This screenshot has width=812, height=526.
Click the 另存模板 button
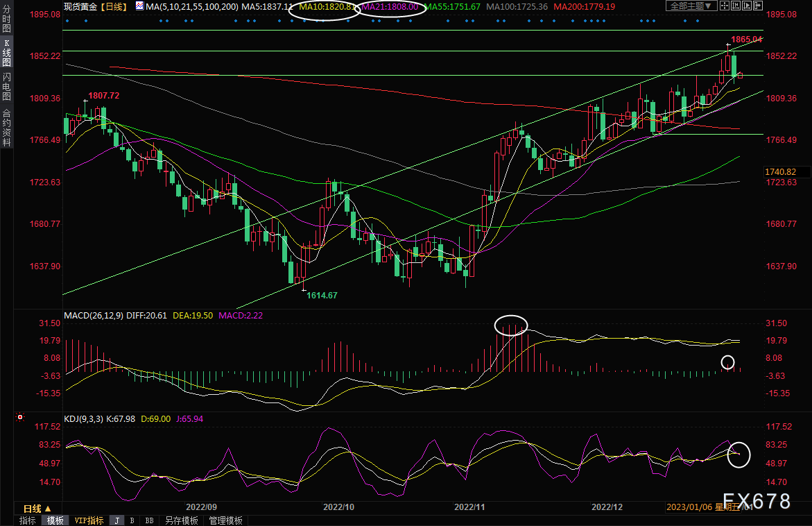tap(181, 520)
